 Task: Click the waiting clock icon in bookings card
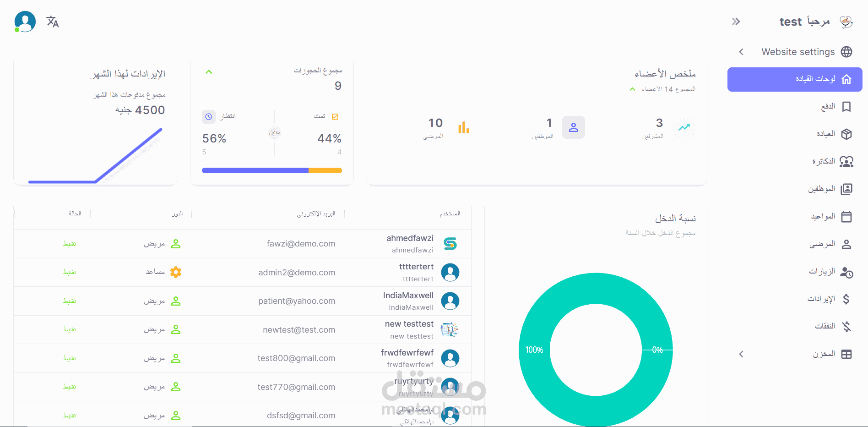point(209,117)
